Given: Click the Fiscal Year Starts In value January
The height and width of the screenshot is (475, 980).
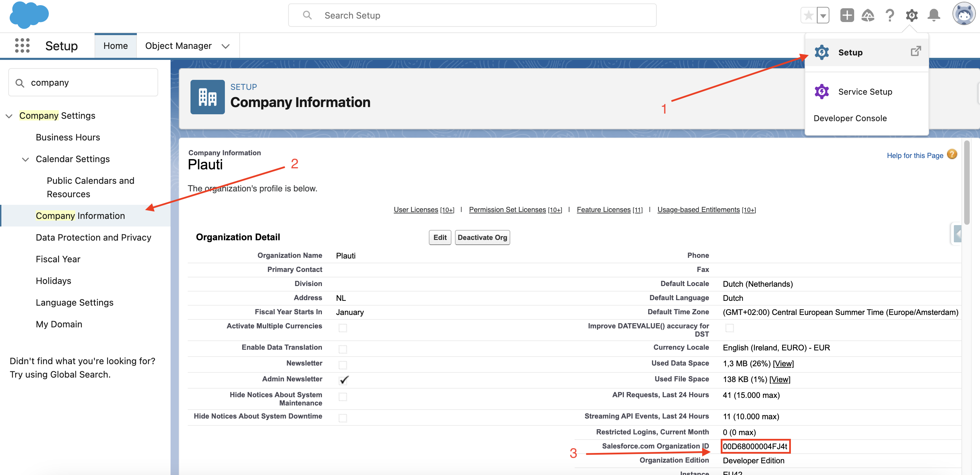Looking at the screenshot, I should coord(350,312).
